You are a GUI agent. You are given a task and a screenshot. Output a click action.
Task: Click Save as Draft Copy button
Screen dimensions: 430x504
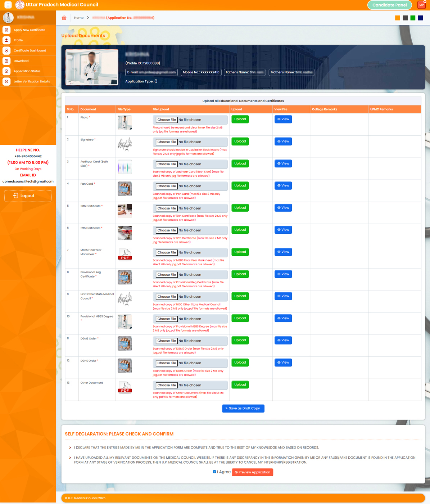click(243, 409)
